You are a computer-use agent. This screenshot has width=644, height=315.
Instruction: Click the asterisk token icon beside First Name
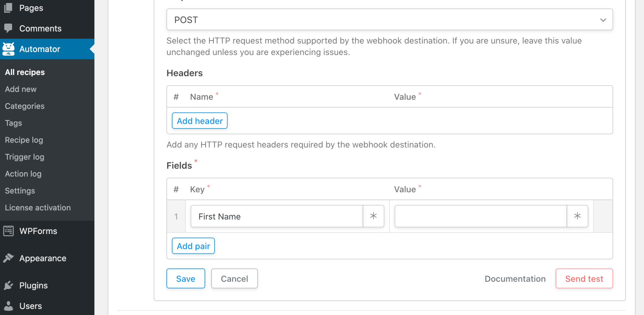(373, 216)
